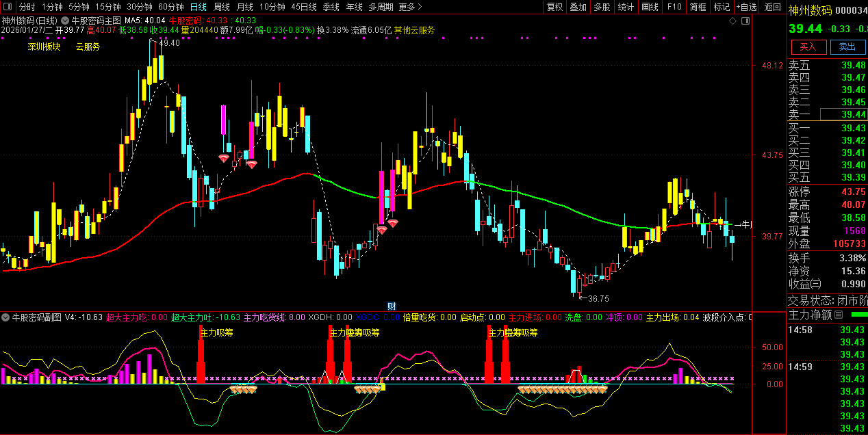Expand 更多 period options
868x435 pixels.
coord(409,7)
